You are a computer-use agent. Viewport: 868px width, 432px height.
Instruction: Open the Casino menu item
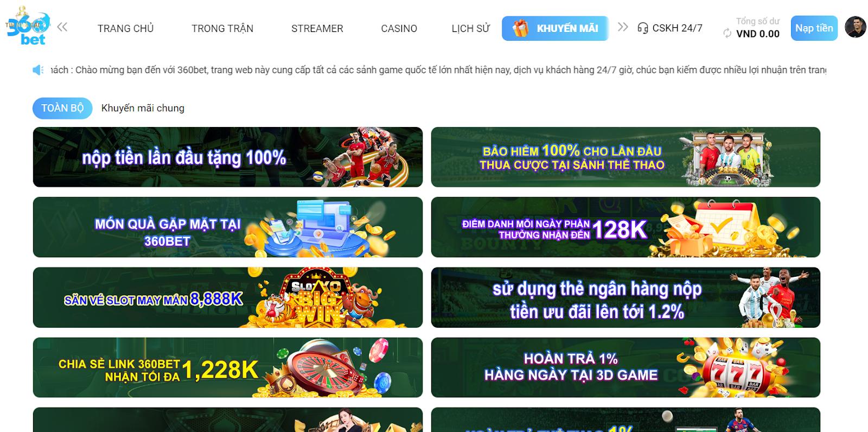[399, 28]
